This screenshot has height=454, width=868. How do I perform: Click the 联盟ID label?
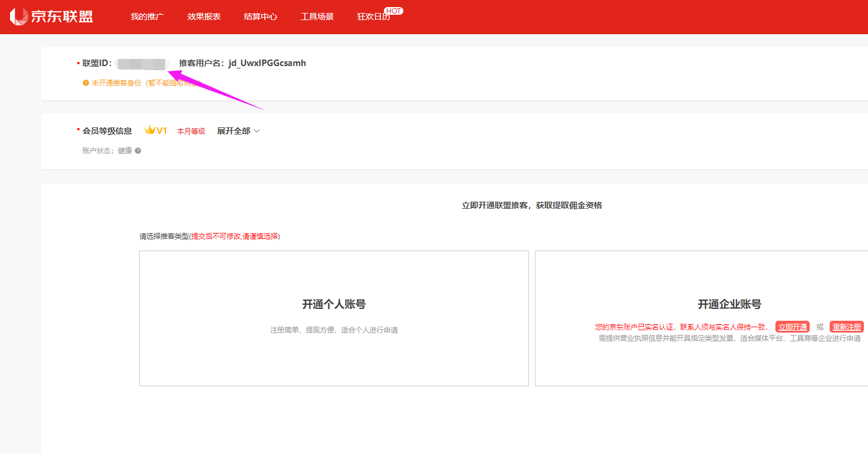click(x=97, y=63)
